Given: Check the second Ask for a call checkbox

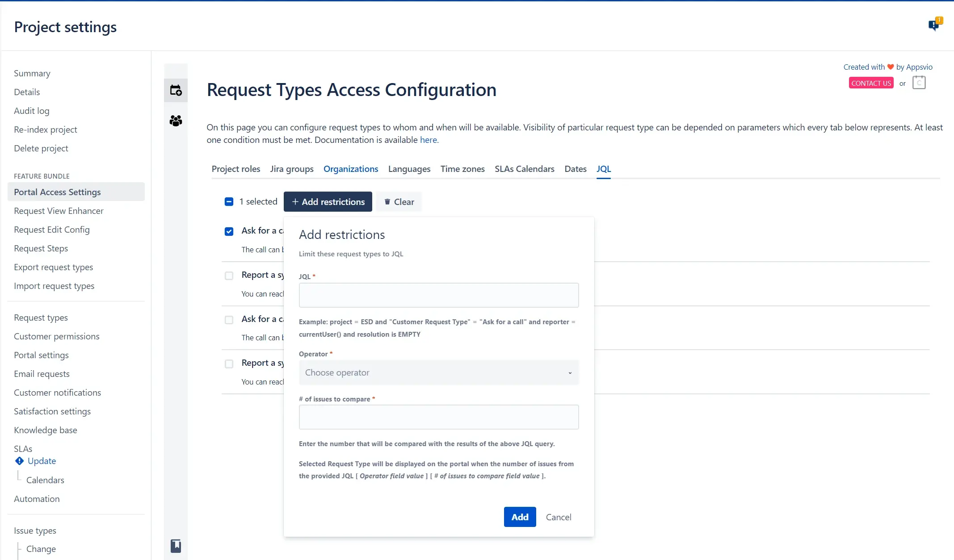Looking at the screenshot, I should coord(229,320).
